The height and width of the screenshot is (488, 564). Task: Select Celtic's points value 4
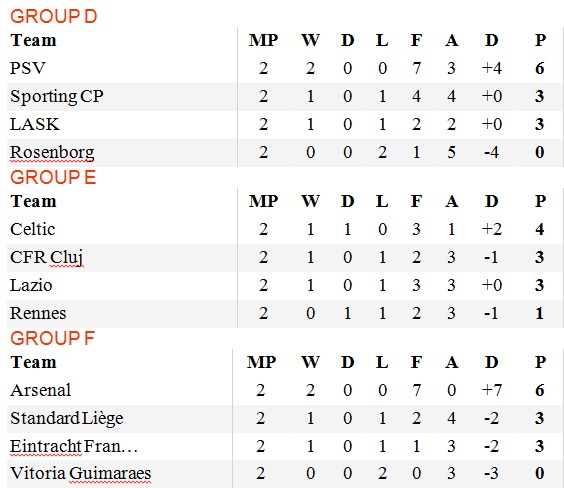(x=540, y=229)
